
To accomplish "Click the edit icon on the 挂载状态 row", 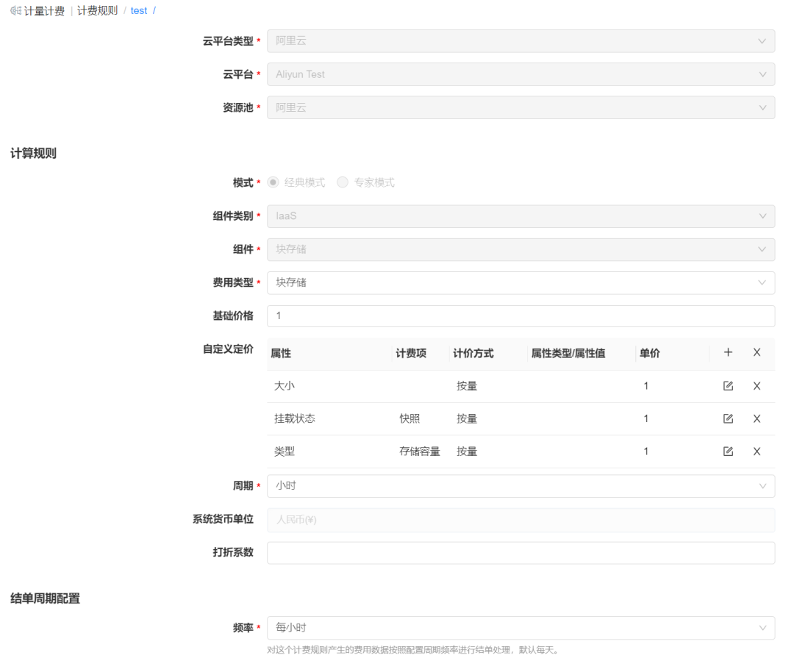I will [x=728, y=418].
